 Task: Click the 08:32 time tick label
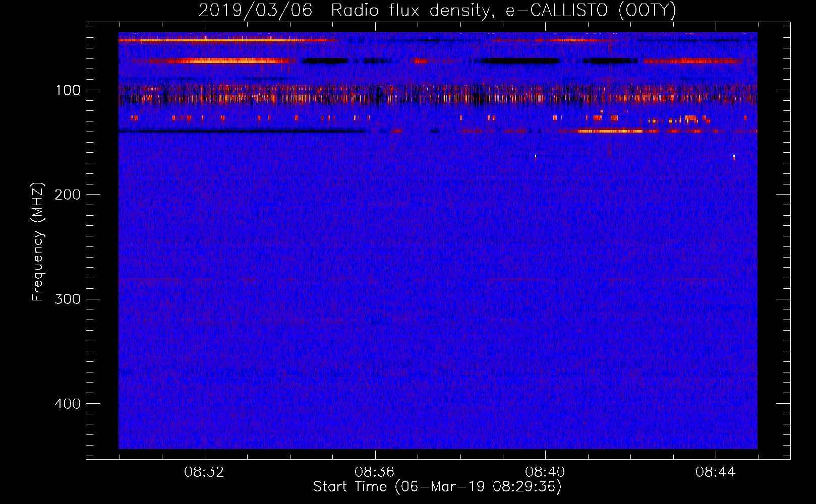(x=204, y=472)
